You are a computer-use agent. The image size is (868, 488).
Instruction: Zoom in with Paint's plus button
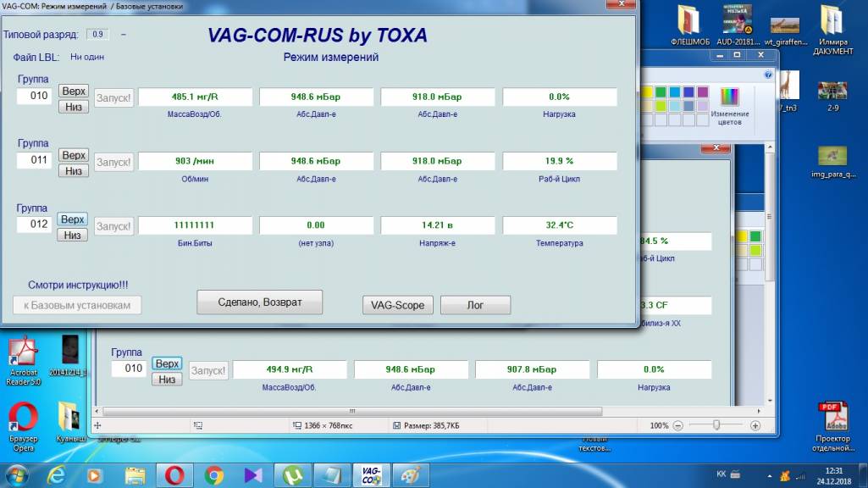pyautogui.click(x=755, y=425)
